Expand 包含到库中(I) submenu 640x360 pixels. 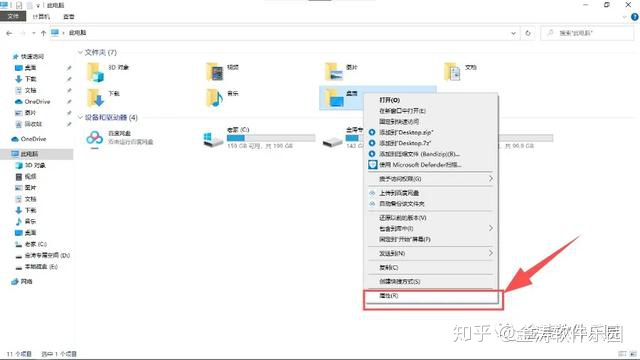pos(431,229)
